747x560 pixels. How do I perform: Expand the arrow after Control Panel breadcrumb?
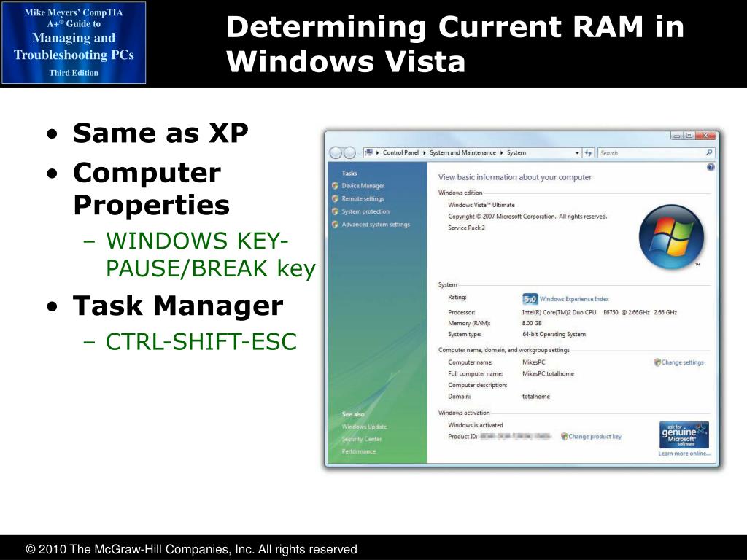coord(424,153)
